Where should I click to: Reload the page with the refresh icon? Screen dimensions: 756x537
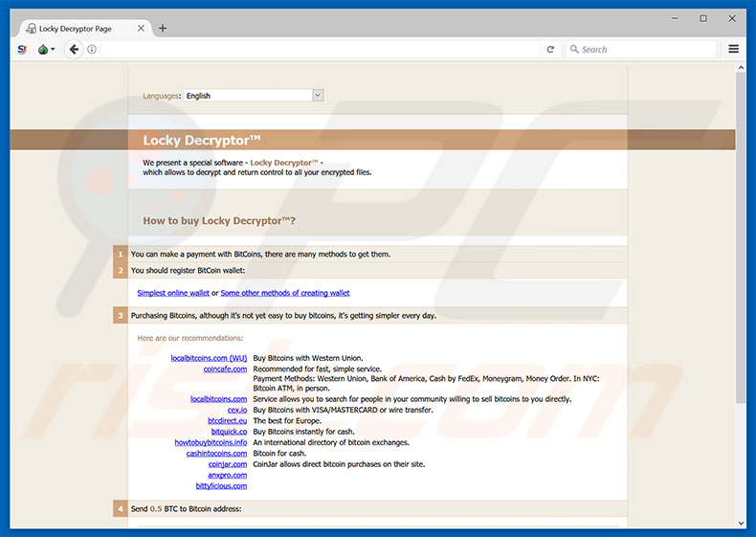tap(550, 49)
